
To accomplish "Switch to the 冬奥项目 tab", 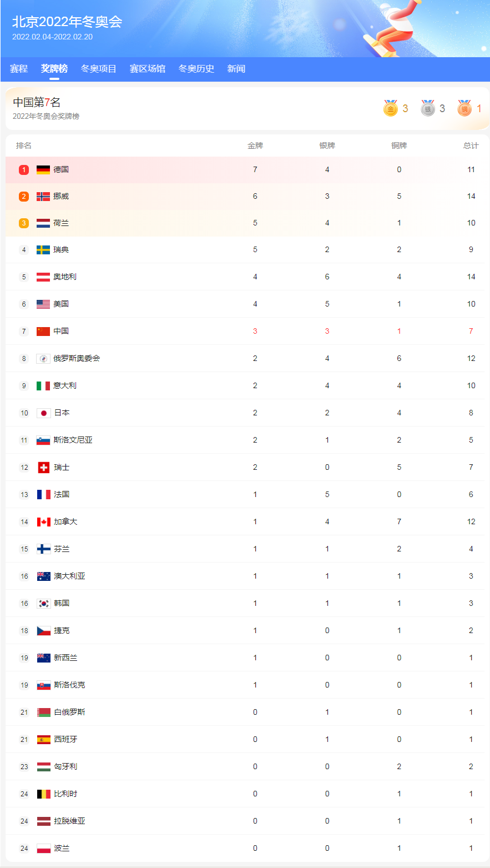I will pyautogui.click(x=99, y=69).
